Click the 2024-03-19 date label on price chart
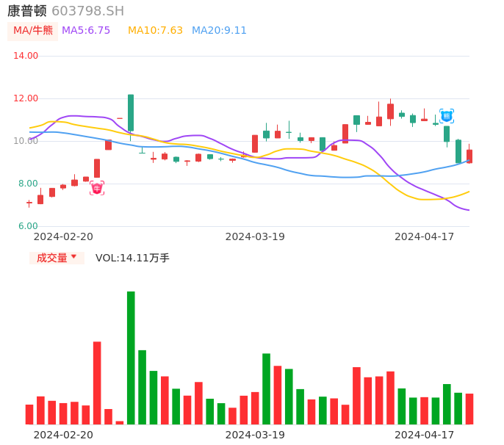This screenshot has width=504, height=445. tap(255, 236)
